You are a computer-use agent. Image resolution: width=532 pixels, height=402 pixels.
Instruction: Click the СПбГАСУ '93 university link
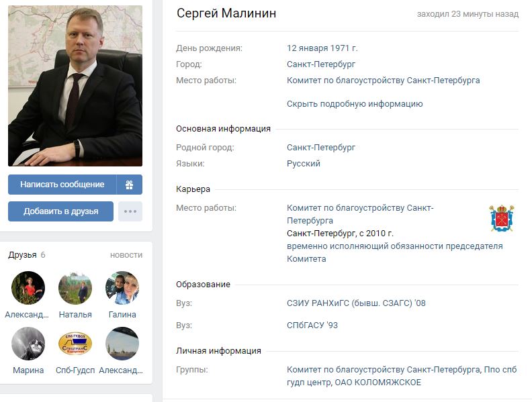click(312, 325)
